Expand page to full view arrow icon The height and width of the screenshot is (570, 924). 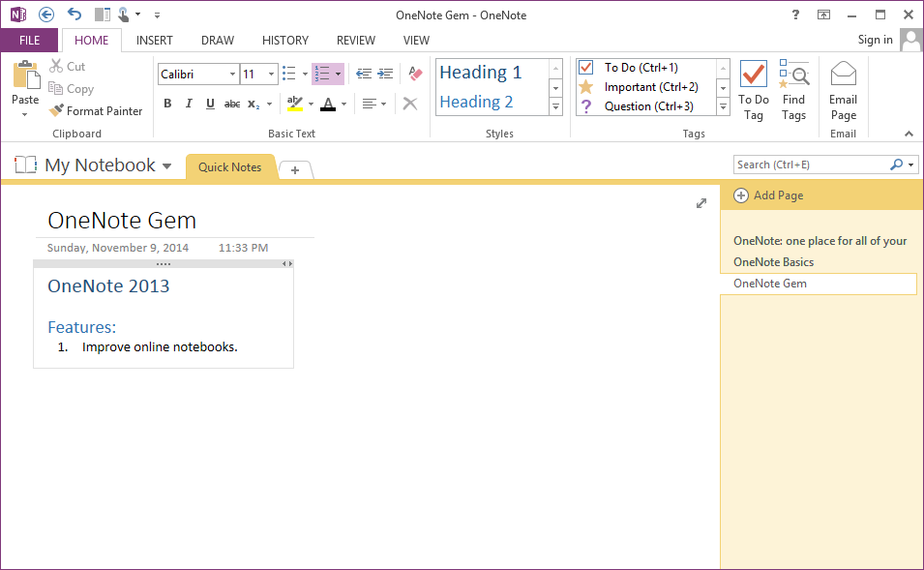pos(700,203)
